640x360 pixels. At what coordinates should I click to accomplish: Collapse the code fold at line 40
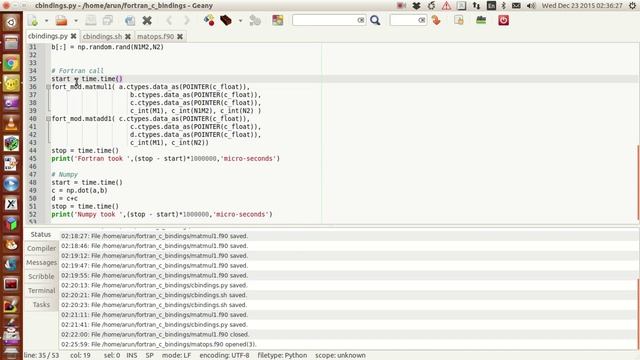click(48, 119)
